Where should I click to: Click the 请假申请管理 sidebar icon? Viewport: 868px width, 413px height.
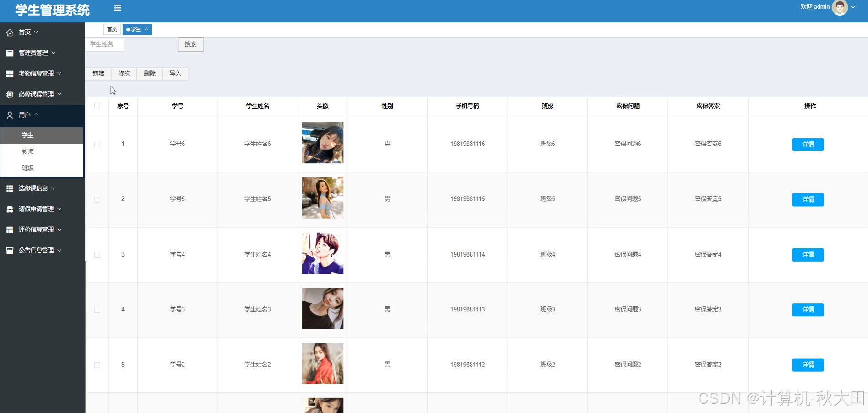[x=10, y=209]
